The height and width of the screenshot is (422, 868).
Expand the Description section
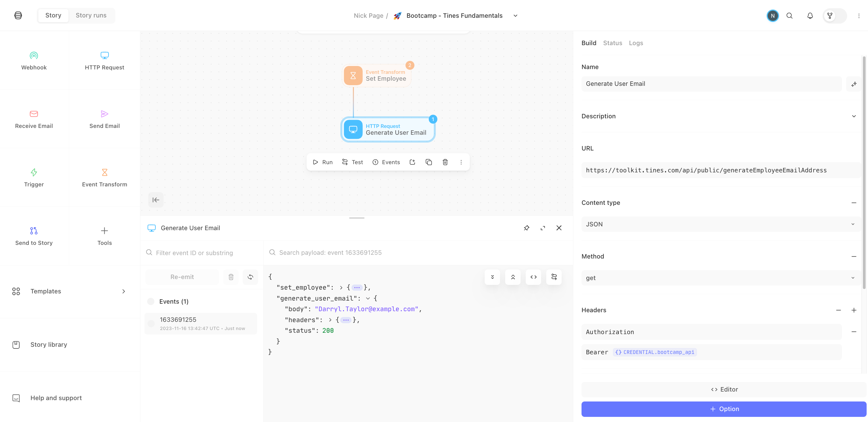coord(854,116)
